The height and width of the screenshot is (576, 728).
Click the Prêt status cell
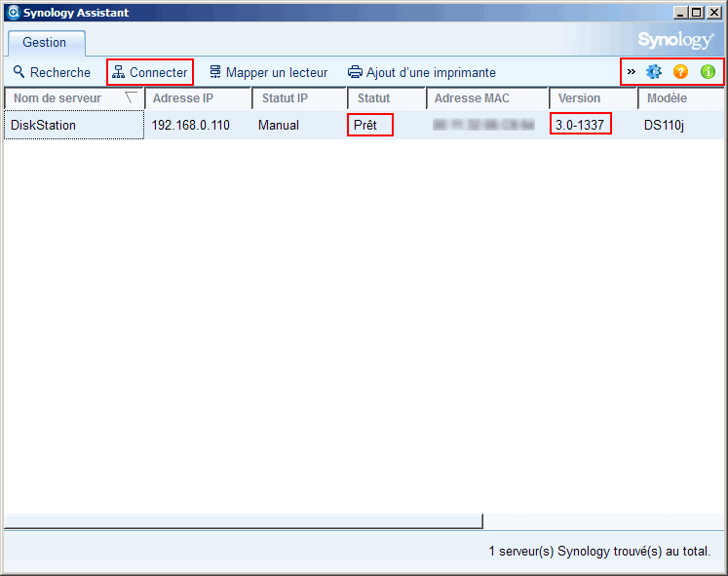(x=365, y=125)
